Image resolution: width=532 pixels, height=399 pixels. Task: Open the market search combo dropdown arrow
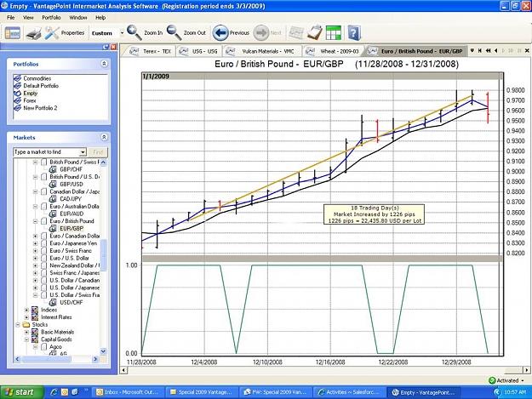(x=83, y=152)
